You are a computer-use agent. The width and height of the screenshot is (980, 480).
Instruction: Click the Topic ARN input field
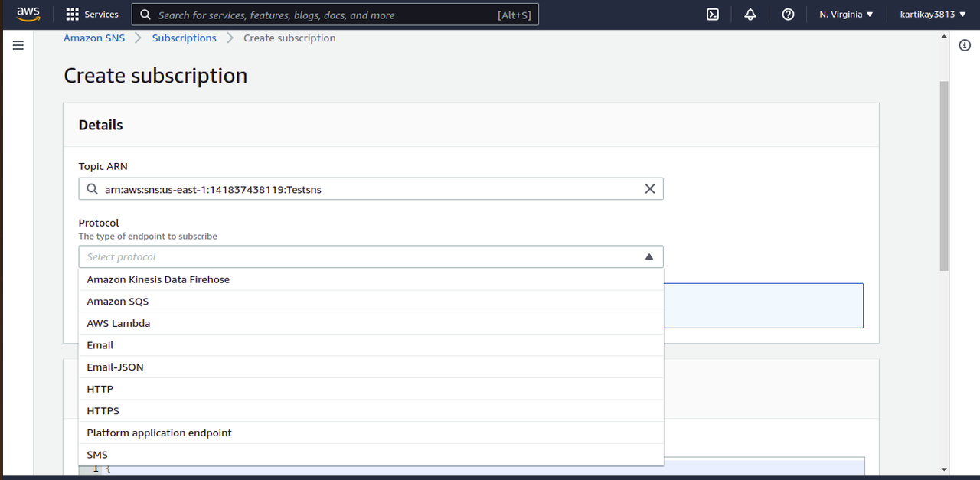coord(371,189)
